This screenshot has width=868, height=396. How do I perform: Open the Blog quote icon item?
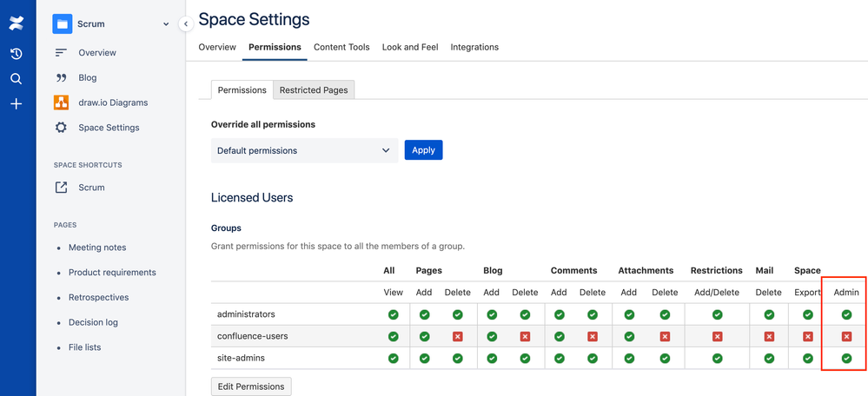(x=87, y=77)
